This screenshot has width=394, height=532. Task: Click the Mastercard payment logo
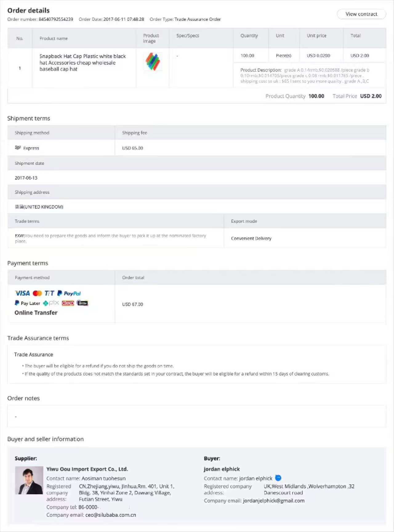[37, 293]
